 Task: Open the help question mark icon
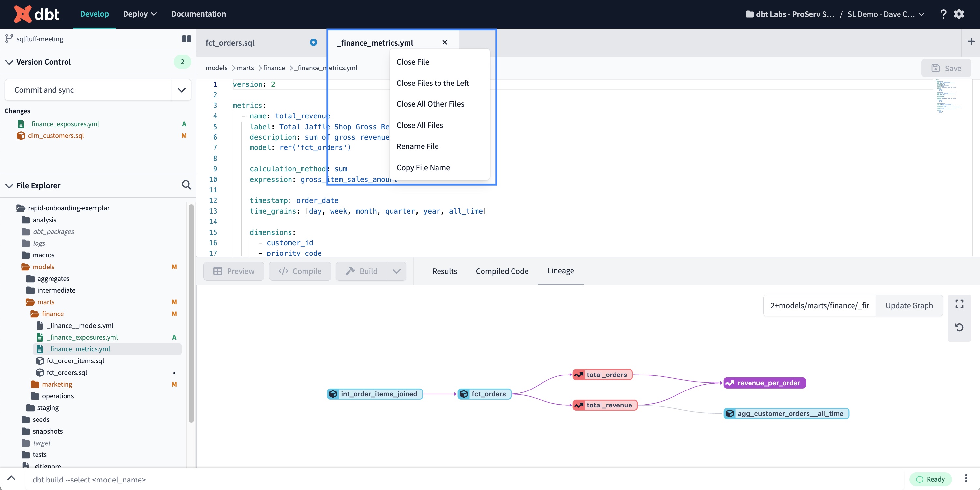click(943, 14)
